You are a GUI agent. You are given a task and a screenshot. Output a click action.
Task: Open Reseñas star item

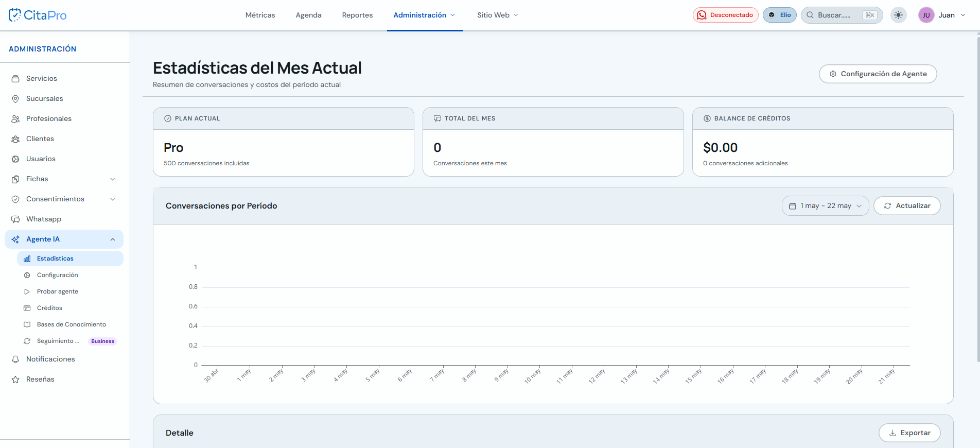click(64, 379)
